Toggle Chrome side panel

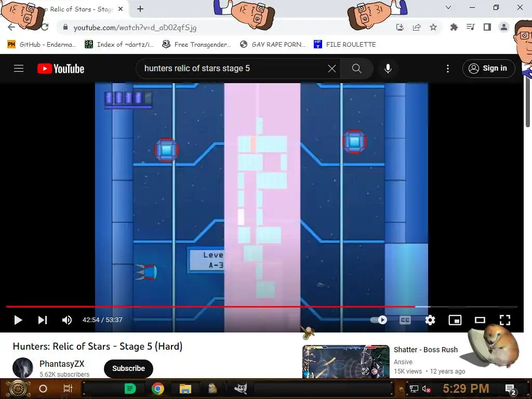[x=487, y=27]
